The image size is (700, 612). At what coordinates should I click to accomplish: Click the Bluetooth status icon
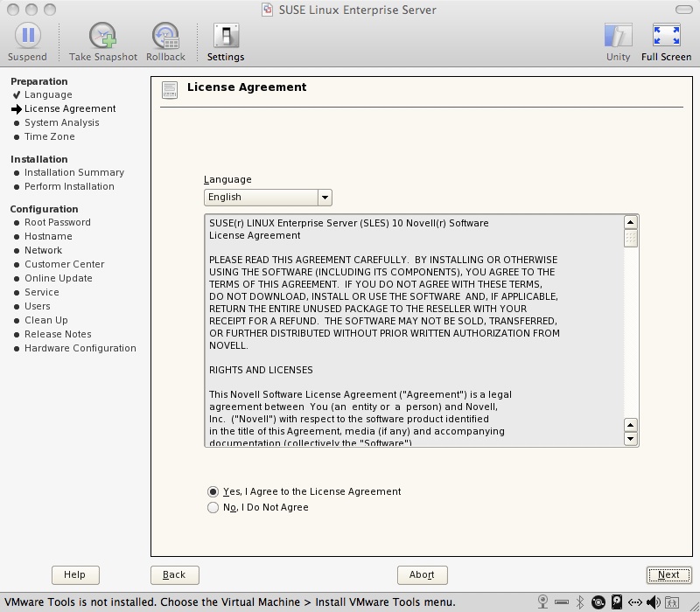pos(580,602)
